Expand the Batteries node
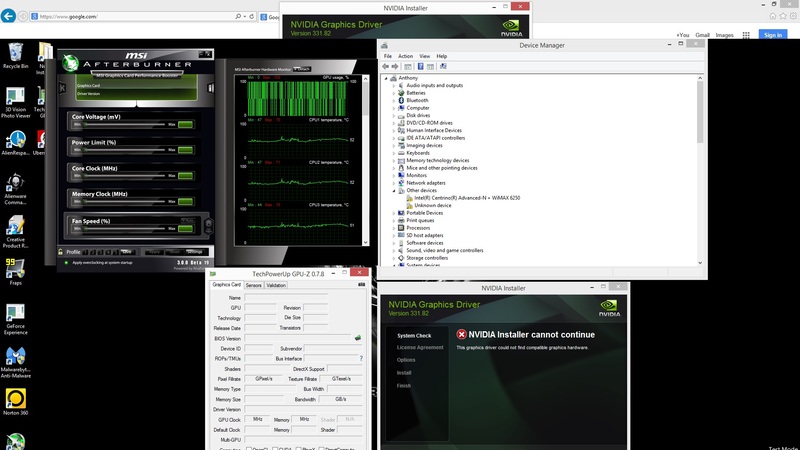The image size is (800, 450). coord(394,93)
